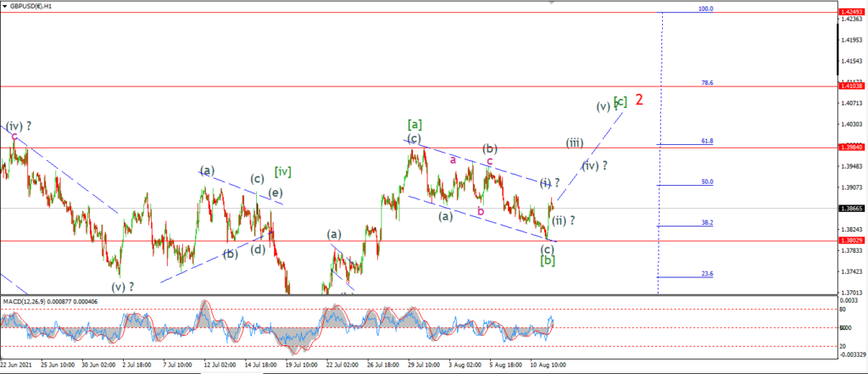
Task: Select the green [b] wave label
Action: coord(548,260)
